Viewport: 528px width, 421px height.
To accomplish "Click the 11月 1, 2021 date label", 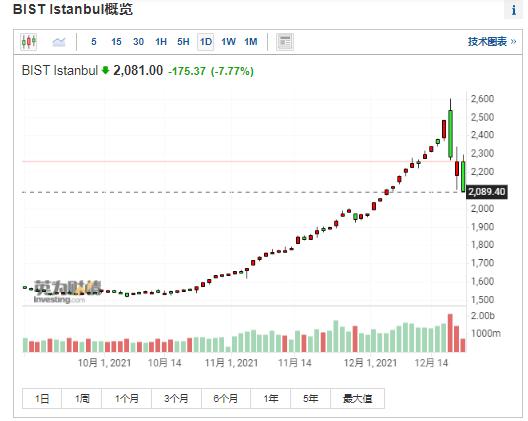I will [232, 363].
